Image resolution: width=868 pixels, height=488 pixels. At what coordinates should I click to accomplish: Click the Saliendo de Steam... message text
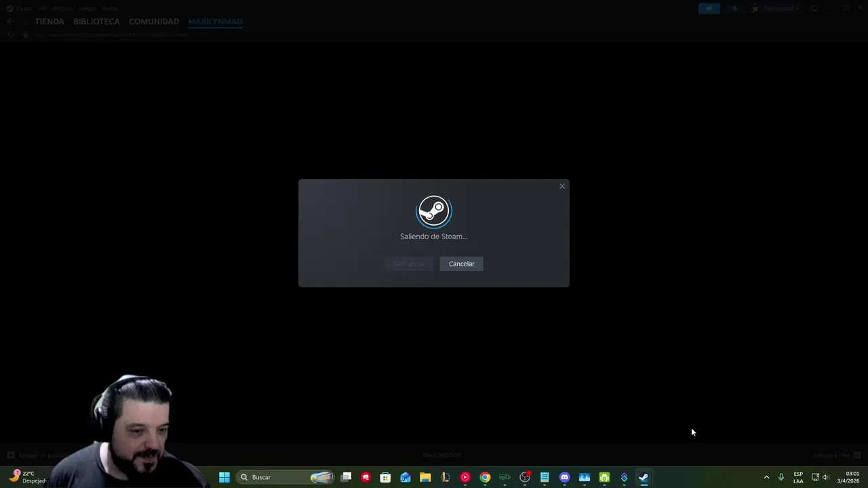pyautogui.click(x=433, y=237)
